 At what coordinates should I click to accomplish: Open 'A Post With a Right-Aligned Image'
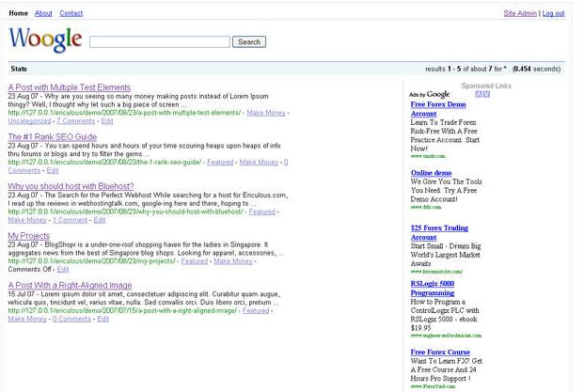[70, 285]
